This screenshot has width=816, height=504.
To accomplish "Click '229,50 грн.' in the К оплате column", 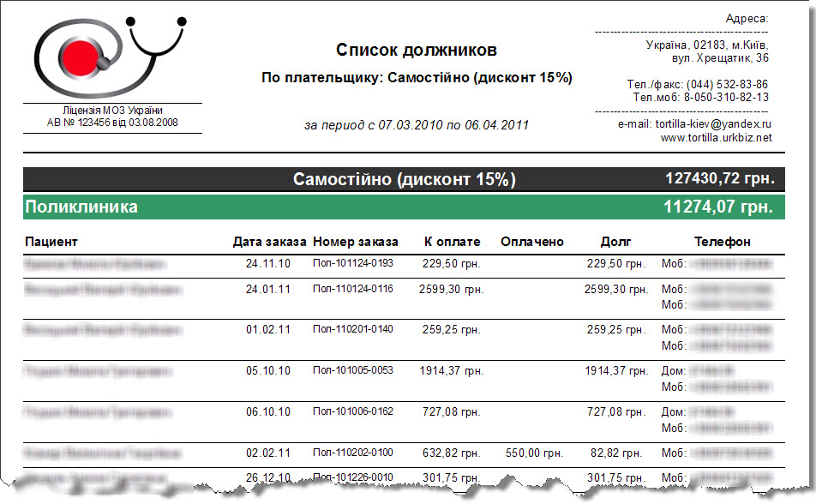I will 451,263.
